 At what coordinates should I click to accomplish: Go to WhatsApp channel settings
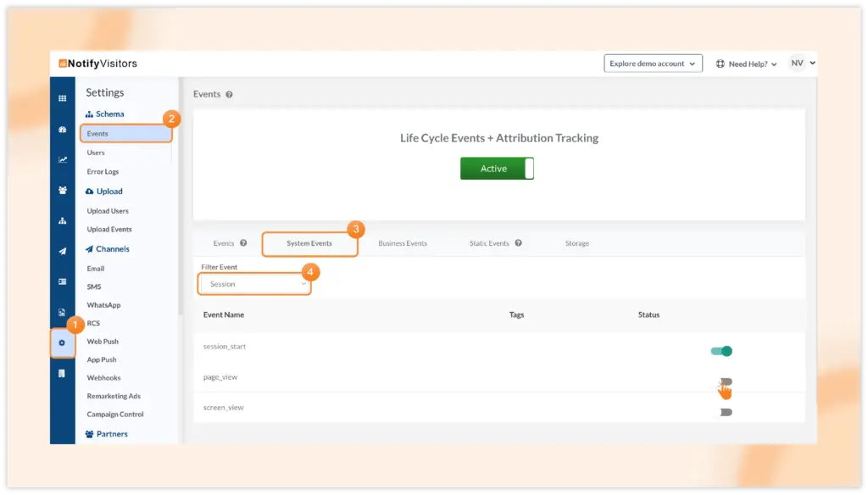[103, 305]
